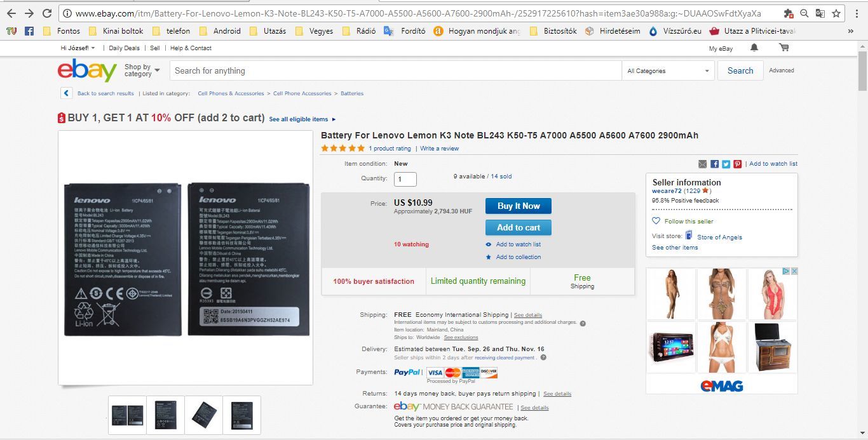Click the back arrow box beside search results link
868x440 pixels.
(x=67, y=93)
